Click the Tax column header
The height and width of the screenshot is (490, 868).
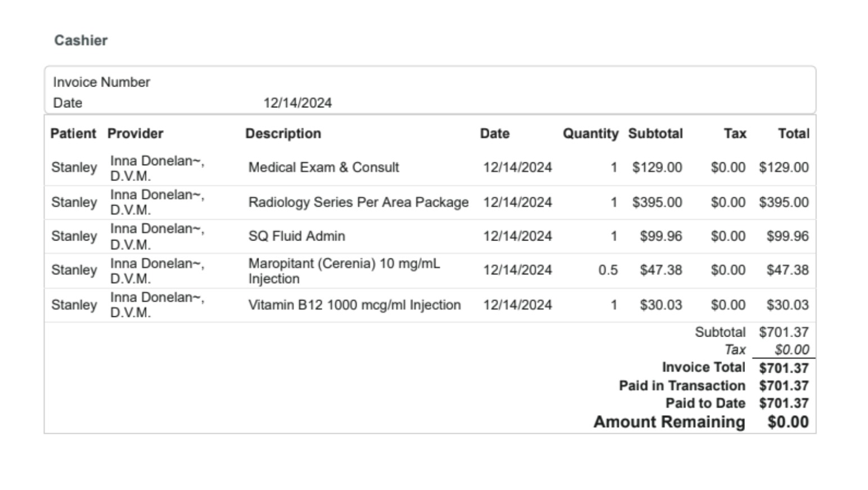click(735, 134)
